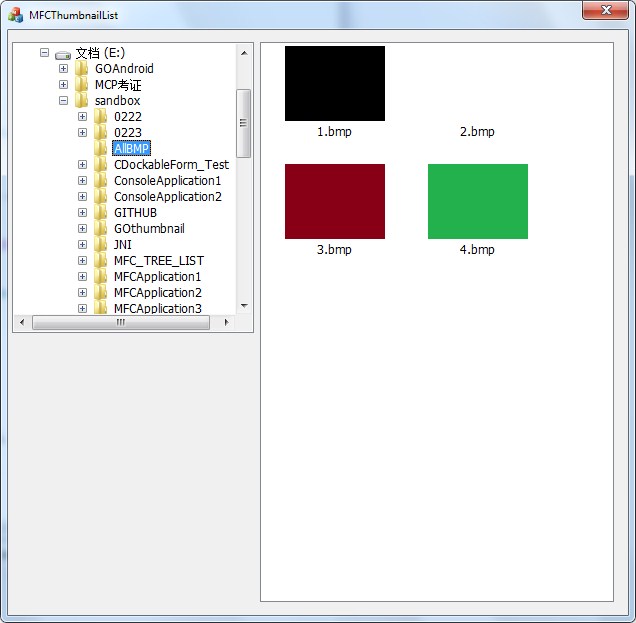The width and height of the screenshot is (636, 623).
Task: Select the MFC_TREE_LIST tree label
Action: (x=159, y=260)
